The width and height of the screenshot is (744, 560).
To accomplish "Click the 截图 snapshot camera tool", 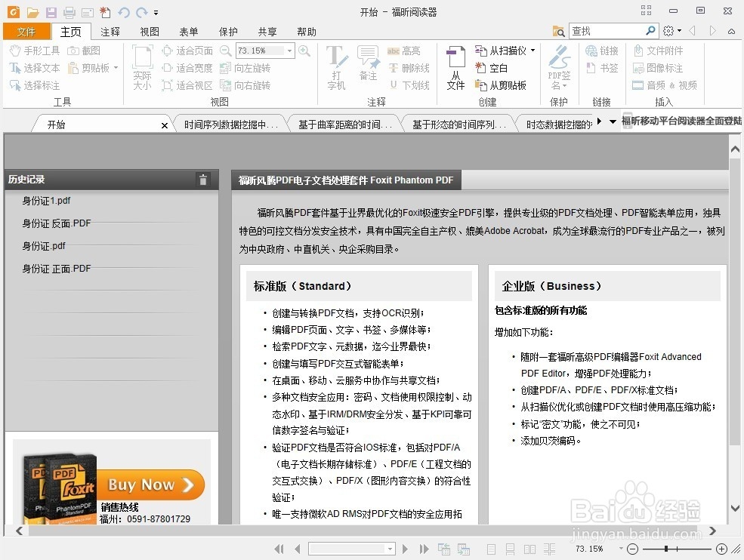I will click(84, 51).
